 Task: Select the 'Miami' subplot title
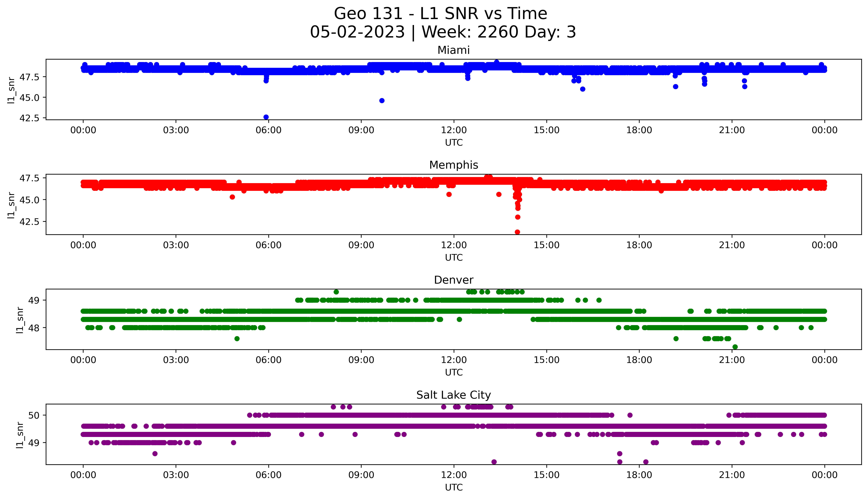pos(454,50)
